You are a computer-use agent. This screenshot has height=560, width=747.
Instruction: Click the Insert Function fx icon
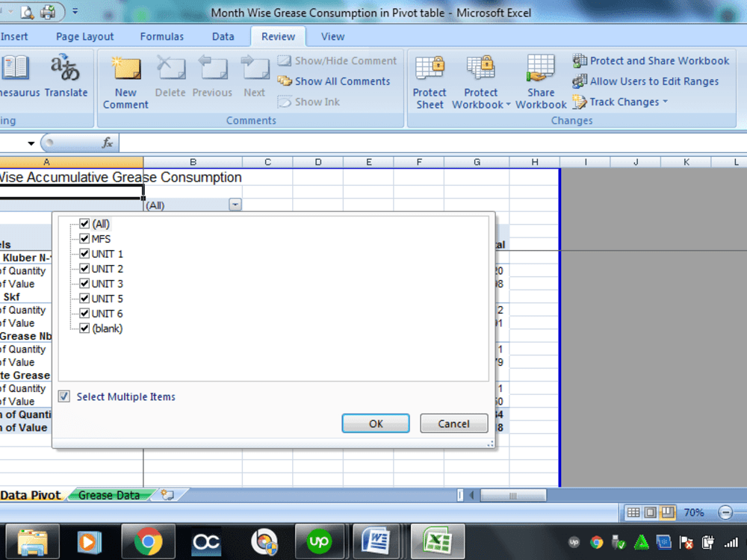pyautogui.click(x=107, y=143)
